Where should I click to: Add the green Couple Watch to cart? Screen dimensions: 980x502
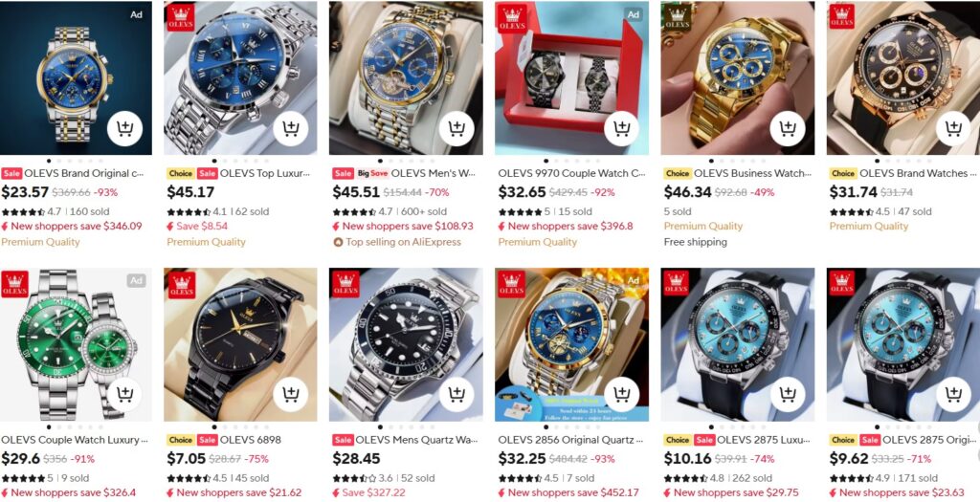click(x=125, y=395)
